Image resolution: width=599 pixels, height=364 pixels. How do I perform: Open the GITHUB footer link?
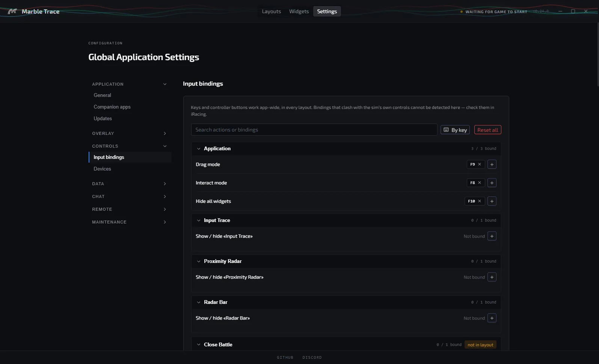[285, 357]
